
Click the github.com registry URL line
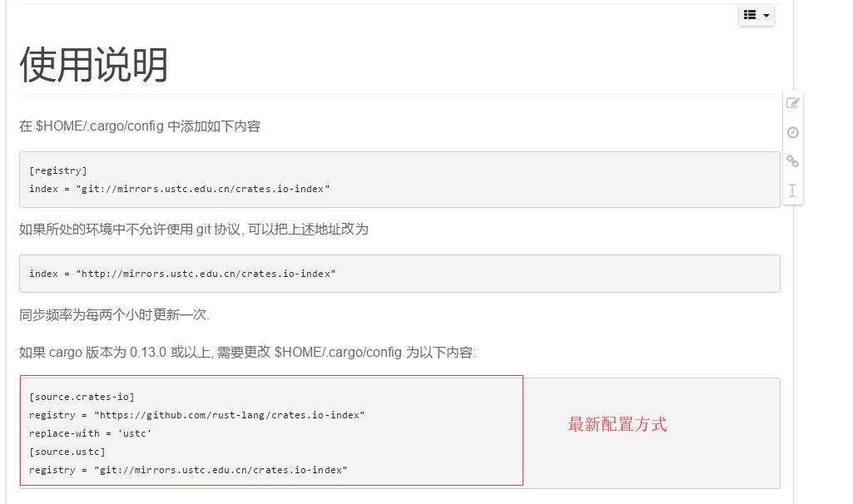coord(198,414)
